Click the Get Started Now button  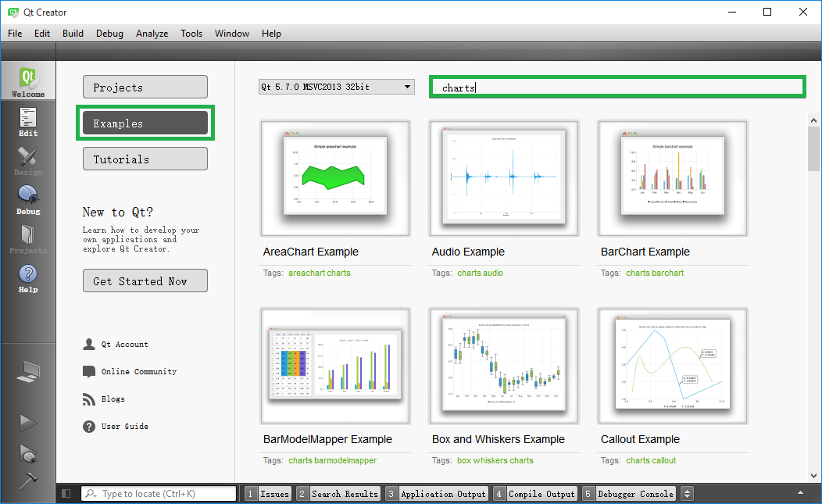click(x=145, y=281)
